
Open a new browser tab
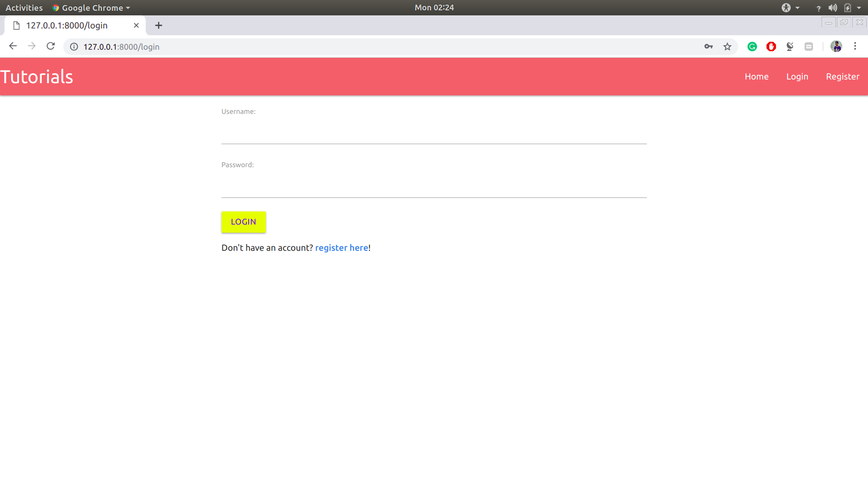coord(159,25)
